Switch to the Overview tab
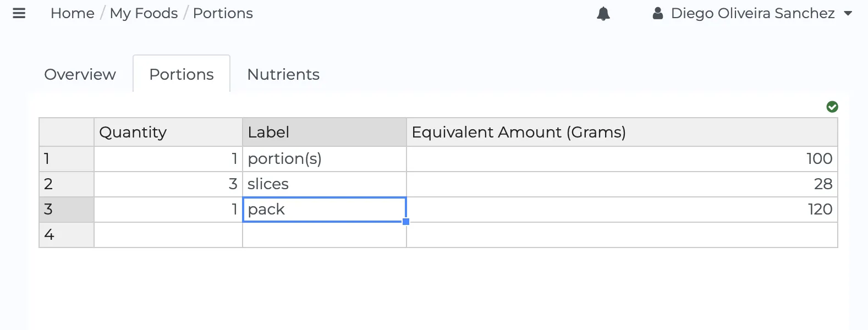868x330 pixels. [x=80, y=74]
